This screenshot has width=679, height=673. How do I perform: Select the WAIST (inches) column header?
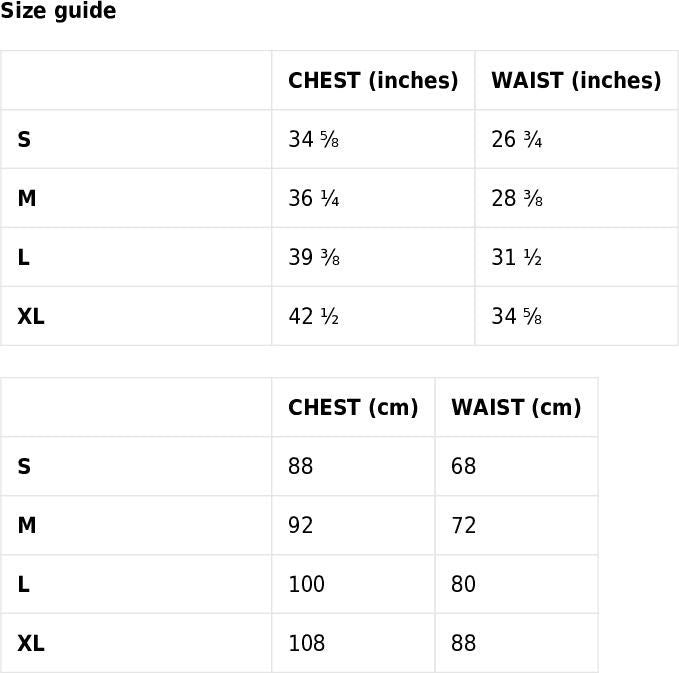tap(576, 81)
